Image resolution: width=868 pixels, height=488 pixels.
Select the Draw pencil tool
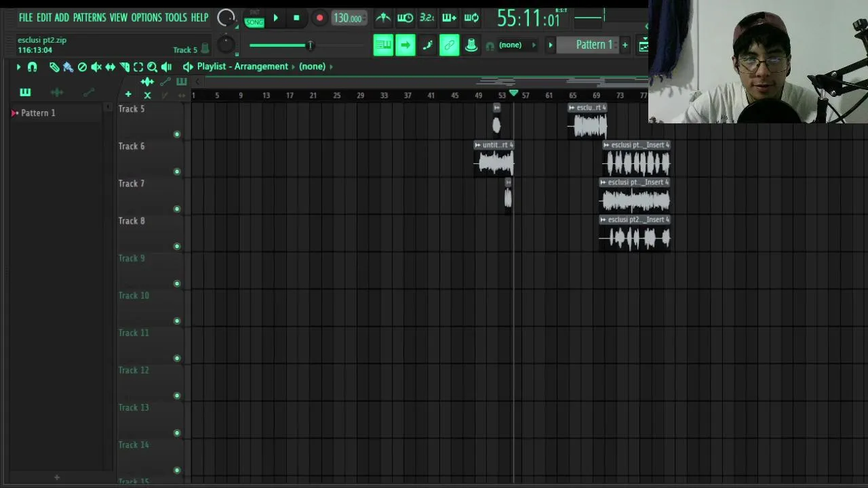pyautogui.click(x=54, y=66)
